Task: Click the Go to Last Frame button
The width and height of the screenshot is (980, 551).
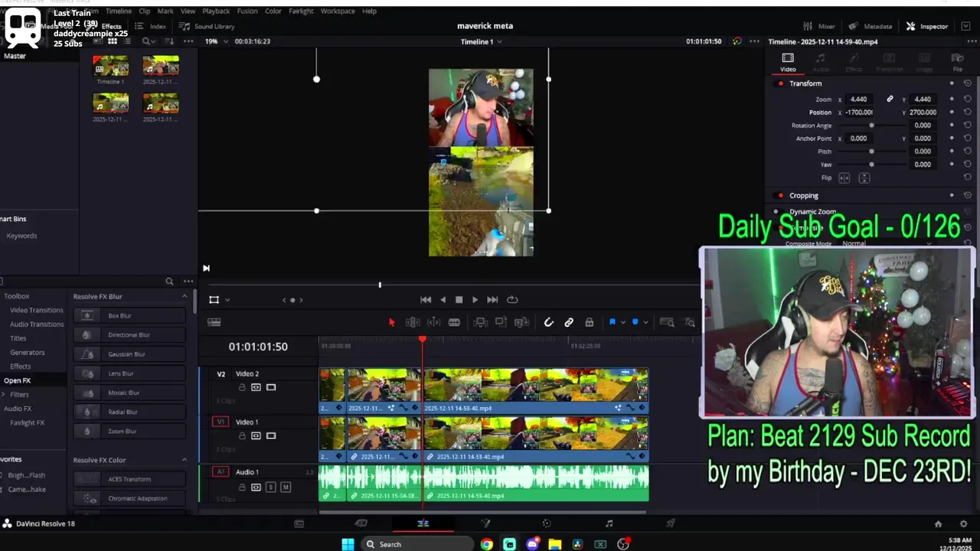Action: point(492,300)
